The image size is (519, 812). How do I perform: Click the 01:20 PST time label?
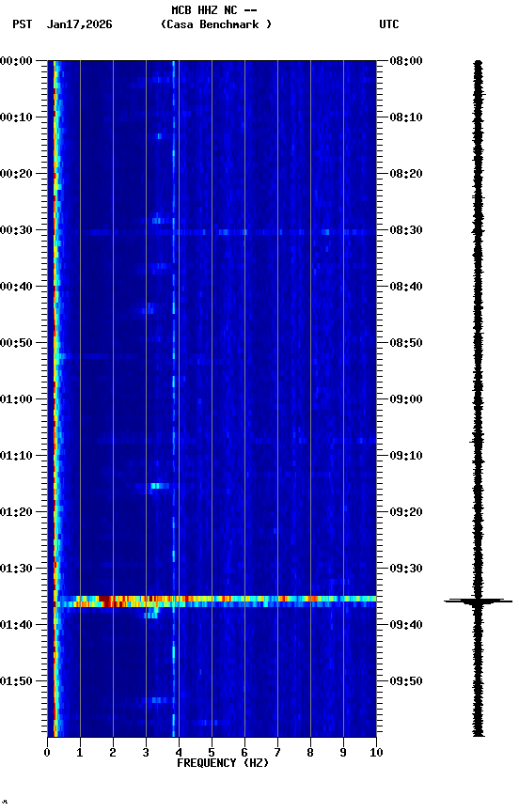16,512
